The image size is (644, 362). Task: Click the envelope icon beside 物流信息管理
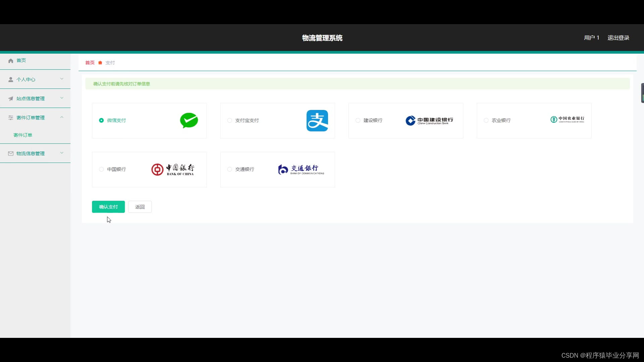pyautogui.click(x=11, y=154)
